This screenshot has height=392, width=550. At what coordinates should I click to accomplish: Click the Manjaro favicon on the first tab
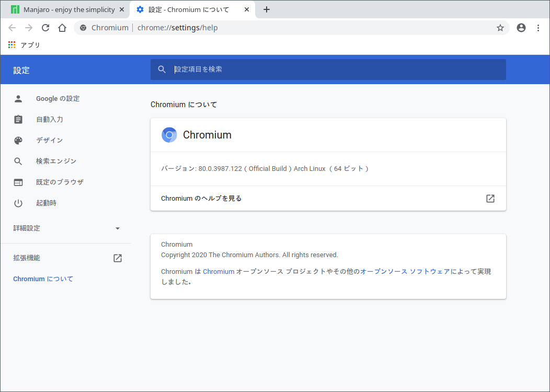tap(15, 9)
